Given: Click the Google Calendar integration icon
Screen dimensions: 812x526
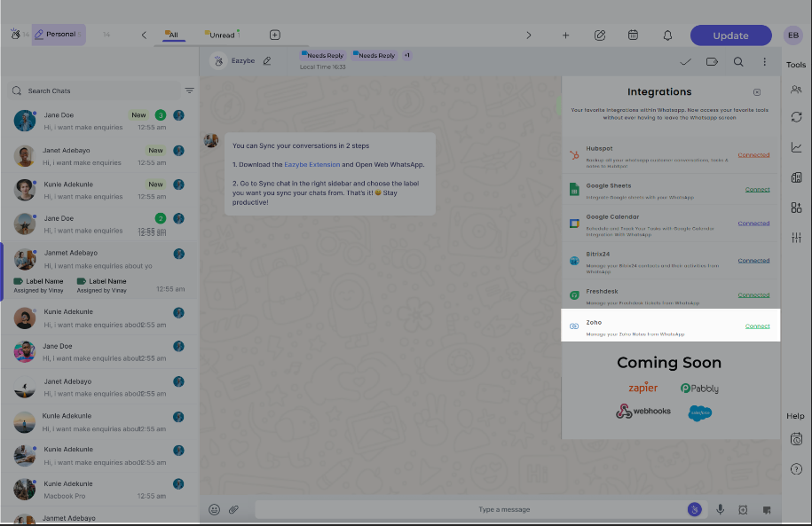Looking at the screenshot, I should (574, 224).
